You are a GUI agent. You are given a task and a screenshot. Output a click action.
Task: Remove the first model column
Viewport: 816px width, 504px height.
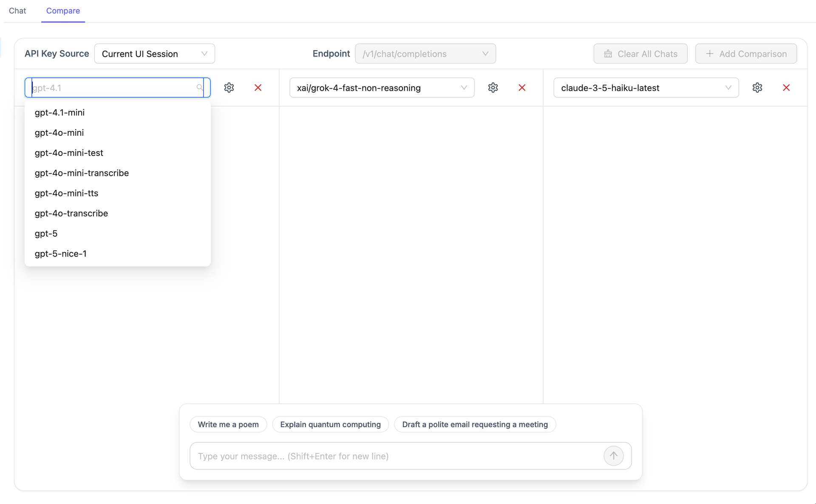pyautogui.click(x=258, y=88)
